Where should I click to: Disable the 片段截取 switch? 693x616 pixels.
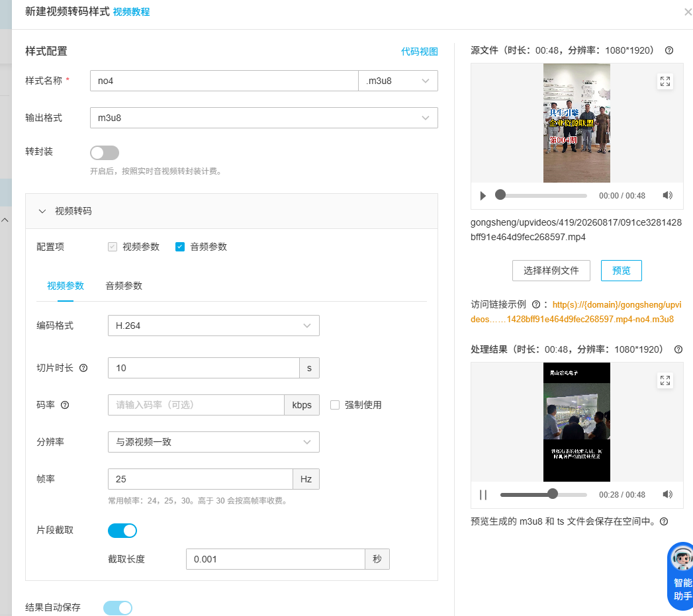pyautogui.click(x=122, y=530)
